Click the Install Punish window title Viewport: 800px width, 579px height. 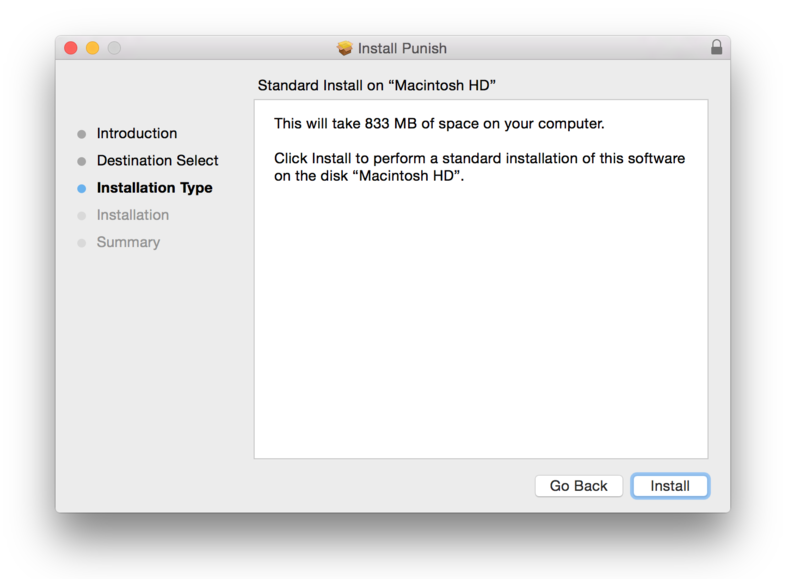403,48
